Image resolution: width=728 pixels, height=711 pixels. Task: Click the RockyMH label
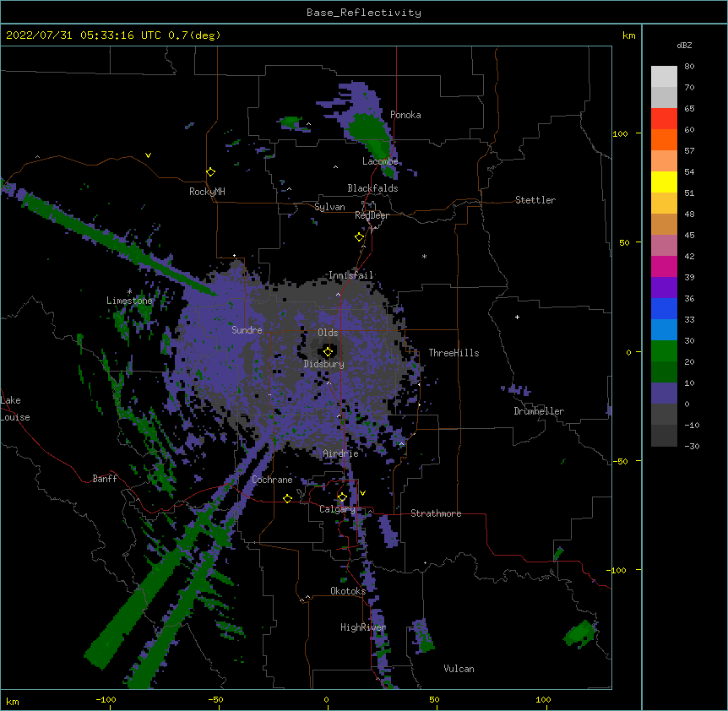point(207,191)
